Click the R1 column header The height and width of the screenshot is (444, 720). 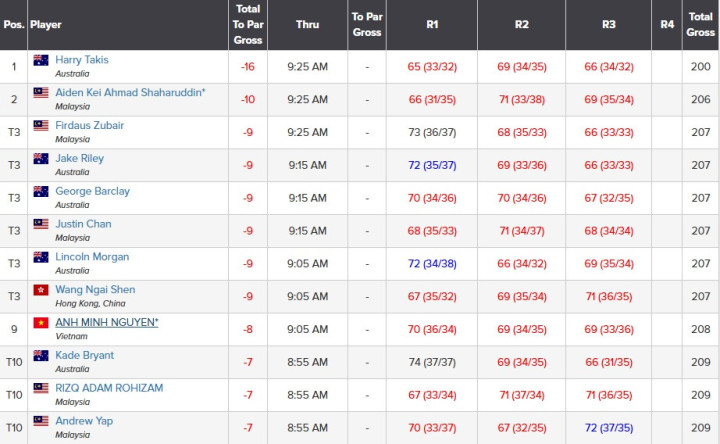click(432, 25)
